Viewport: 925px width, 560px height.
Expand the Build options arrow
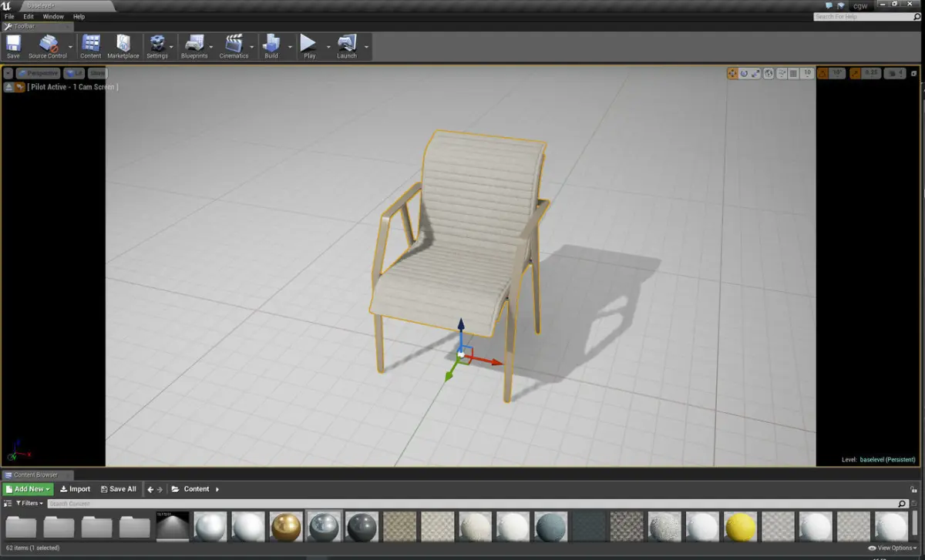pos(291,46)
